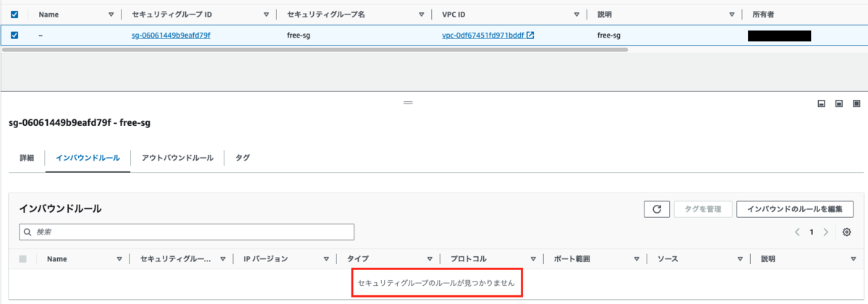The width and height of the screenshot is (868, 304).
Task: Select the インバウンドルール tab
Action: (x=88, y=158)
